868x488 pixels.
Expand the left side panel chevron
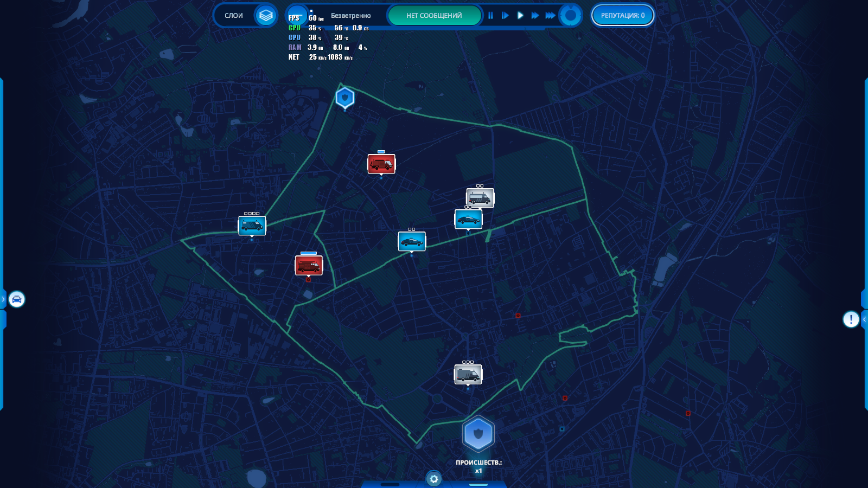[3, 299]
